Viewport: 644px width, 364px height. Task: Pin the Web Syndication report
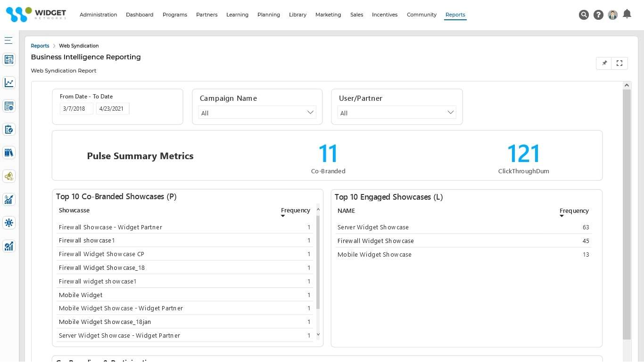coord(604,63)
